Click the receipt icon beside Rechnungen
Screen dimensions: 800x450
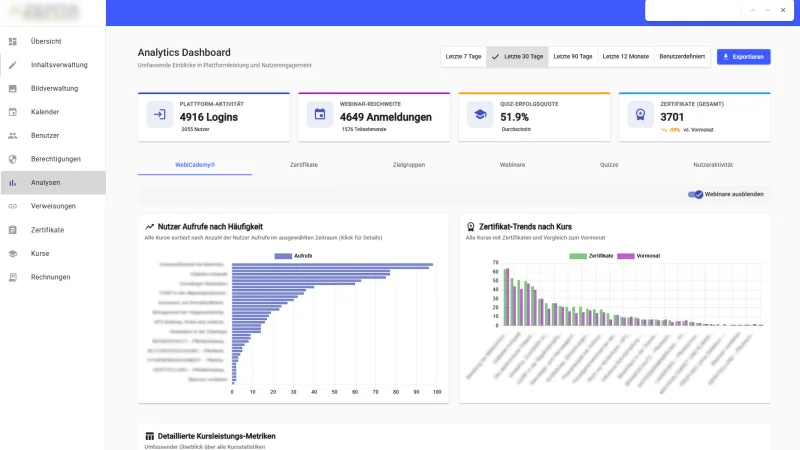click(x=13, y=277)
